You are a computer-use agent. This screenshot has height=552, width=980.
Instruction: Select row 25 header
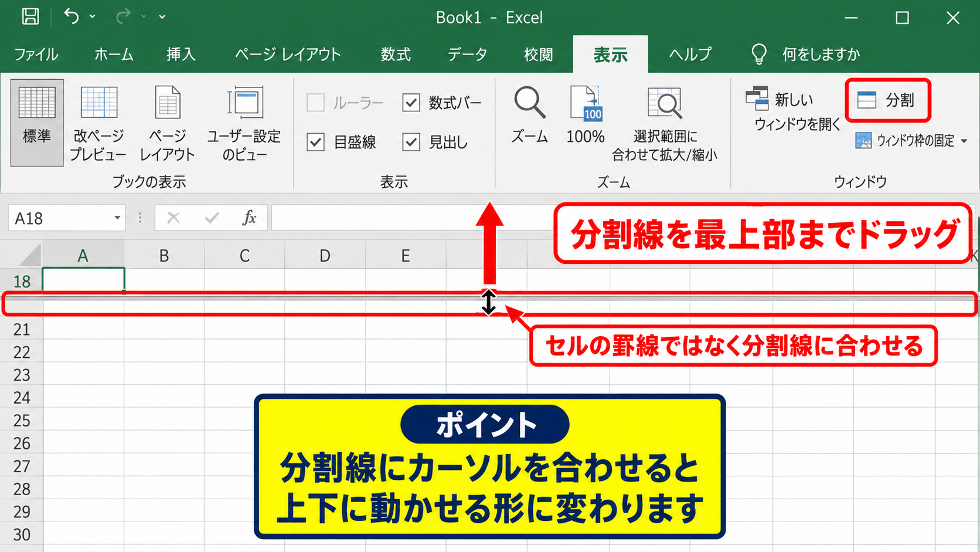point(22,421)
